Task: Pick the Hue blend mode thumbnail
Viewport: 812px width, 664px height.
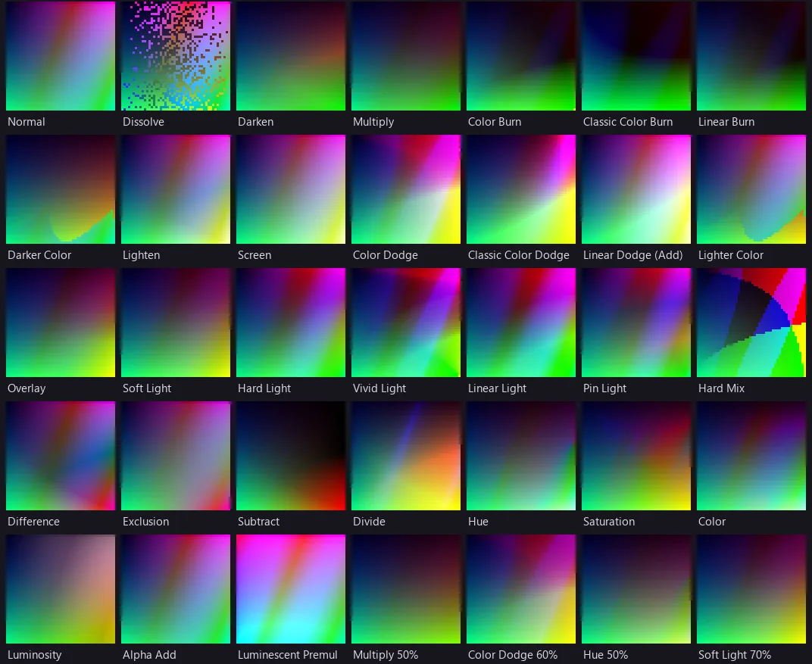Action: coord(521,456)
